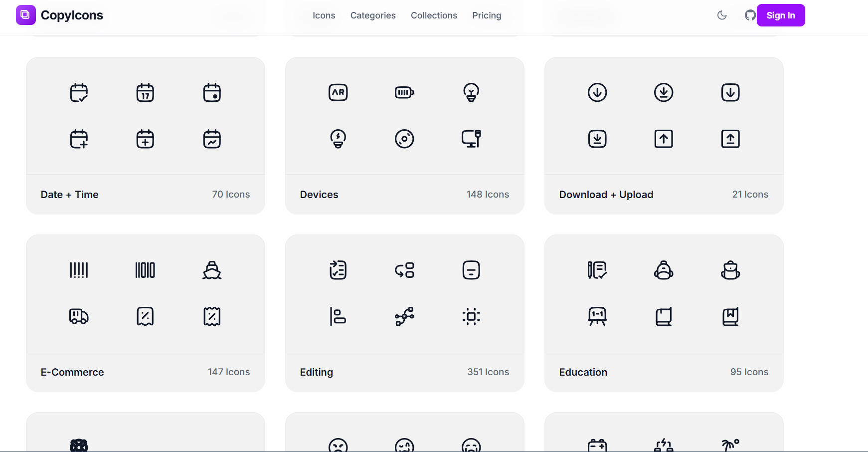868x452 pixels.
Task: Select the connected boxes flow icon
Action: click(x=404, y=270)
